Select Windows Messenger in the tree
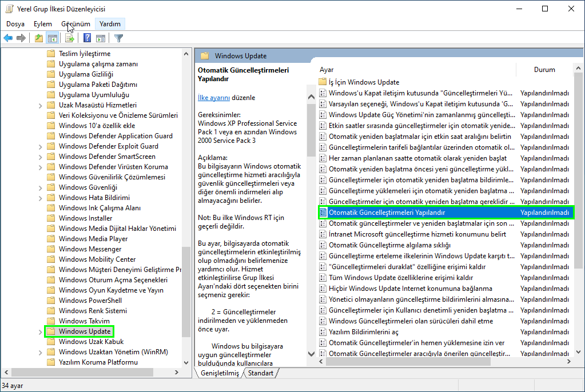 [90, 249]
